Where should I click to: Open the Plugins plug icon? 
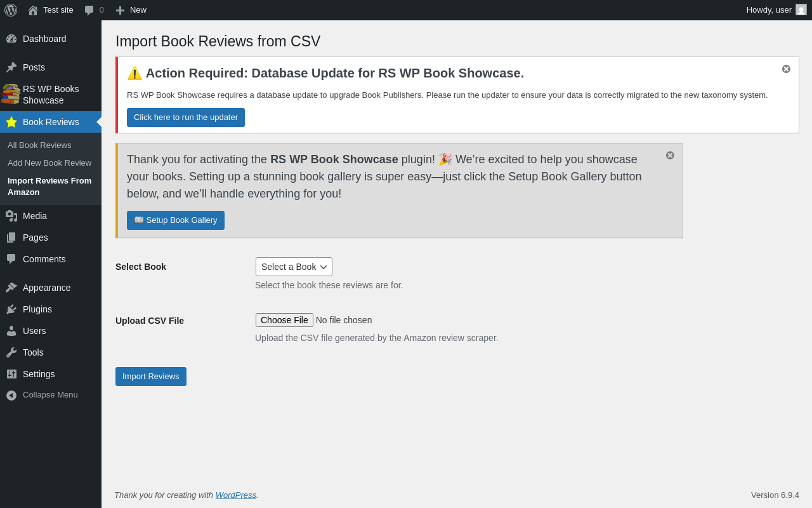pyautogui.click(x=11, y=309)
